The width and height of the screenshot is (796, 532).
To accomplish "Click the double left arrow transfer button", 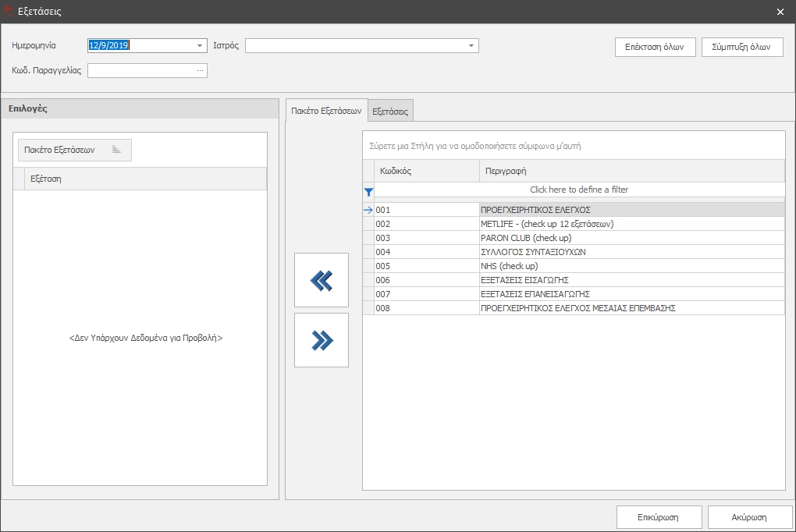I will point(322,280).
